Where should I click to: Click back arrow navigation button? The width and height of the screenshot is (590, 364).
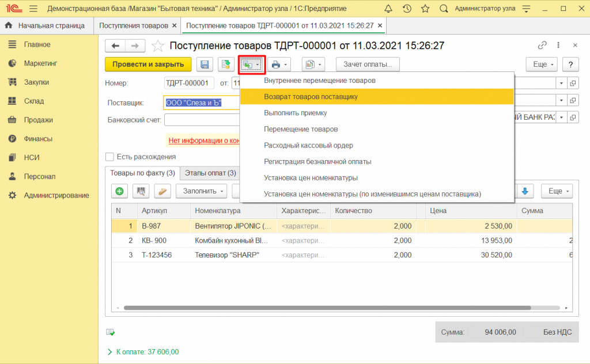115,46
